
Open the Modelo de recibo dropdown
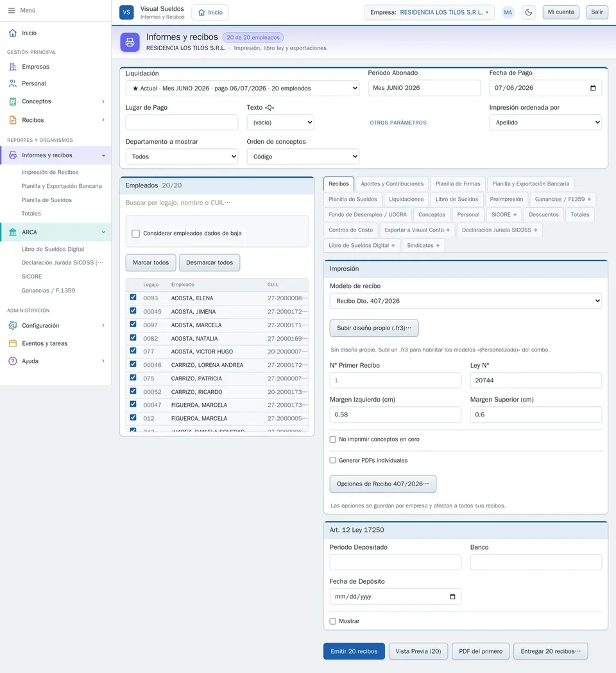pos(465,301)
